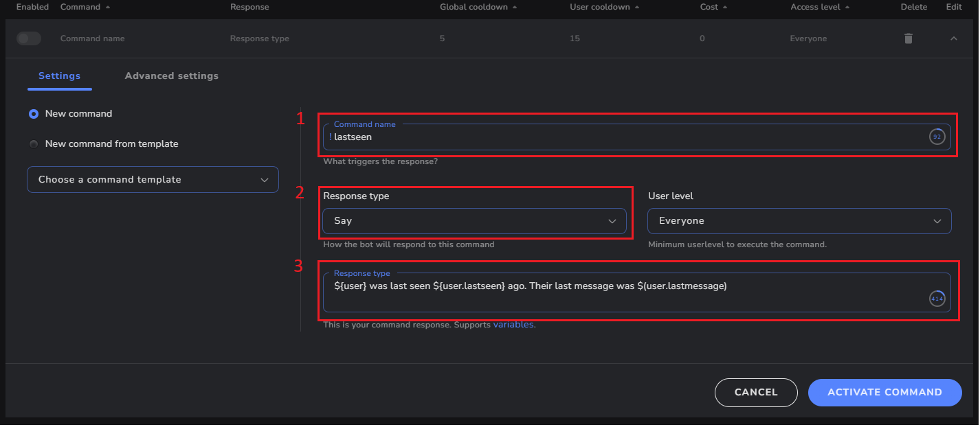
Task: Switch to the Advanced settings tab
Action: (x=171, y=76)
